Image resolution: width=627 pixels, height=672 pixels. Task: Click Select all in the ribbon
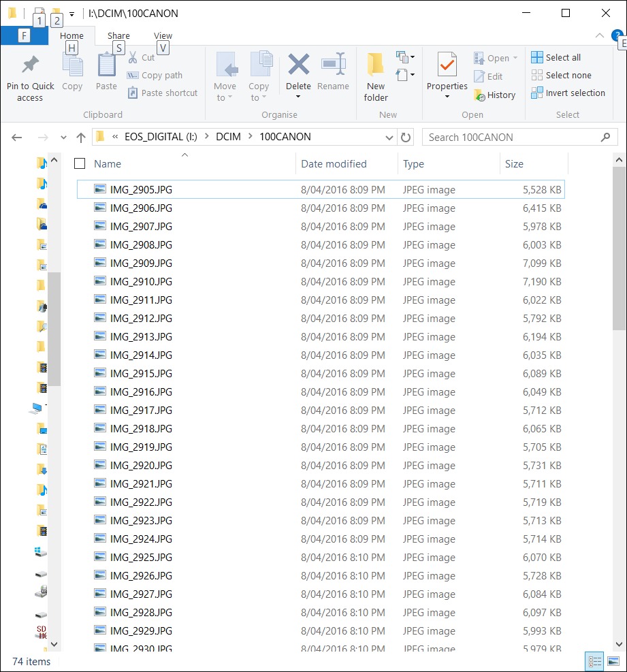(556, 57)
